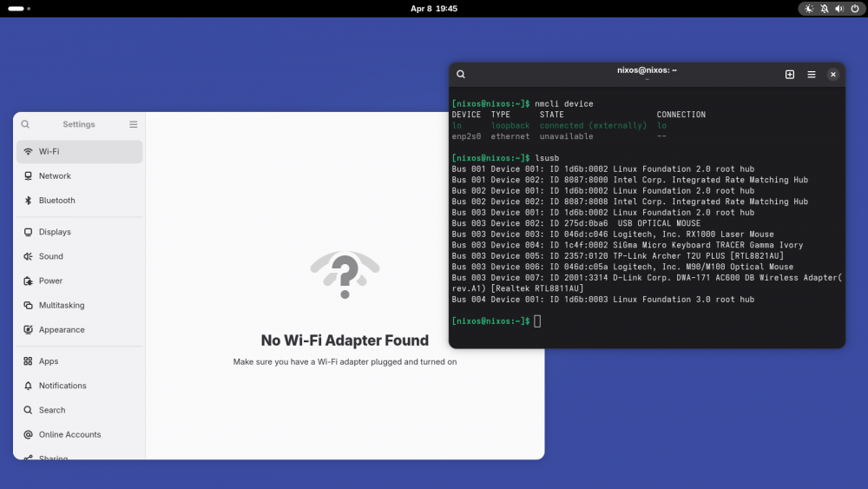This screenshot has width=868, height=489.
Task: Click the Power icon in Settings sidebar
Action: click(29, 281)
